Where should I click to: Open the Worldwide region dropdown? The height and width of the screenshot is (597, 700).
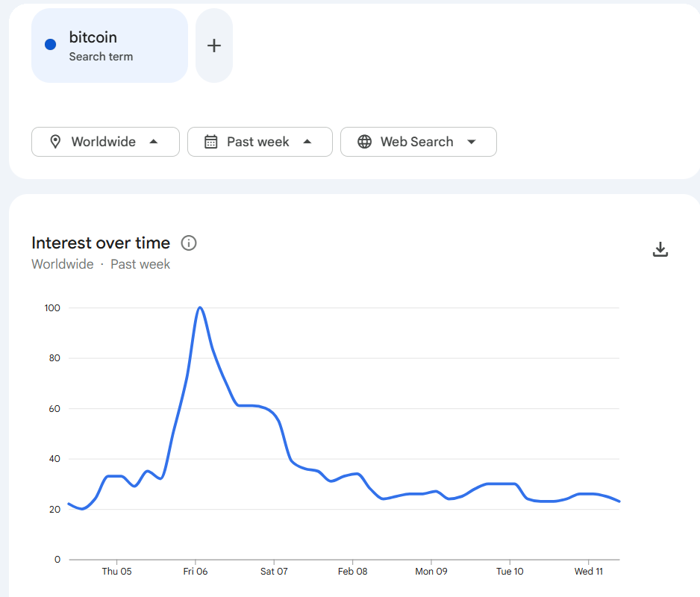104,141
